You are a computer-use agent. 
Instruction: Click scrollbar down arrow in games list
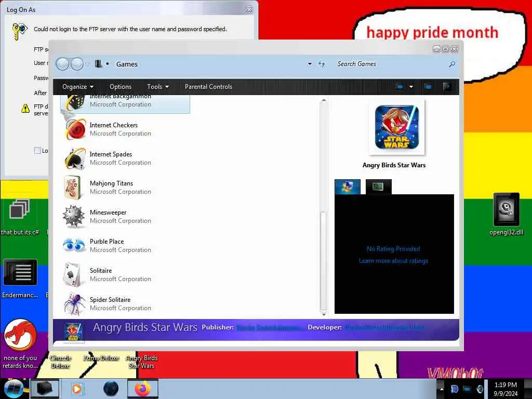pos(324,314)
